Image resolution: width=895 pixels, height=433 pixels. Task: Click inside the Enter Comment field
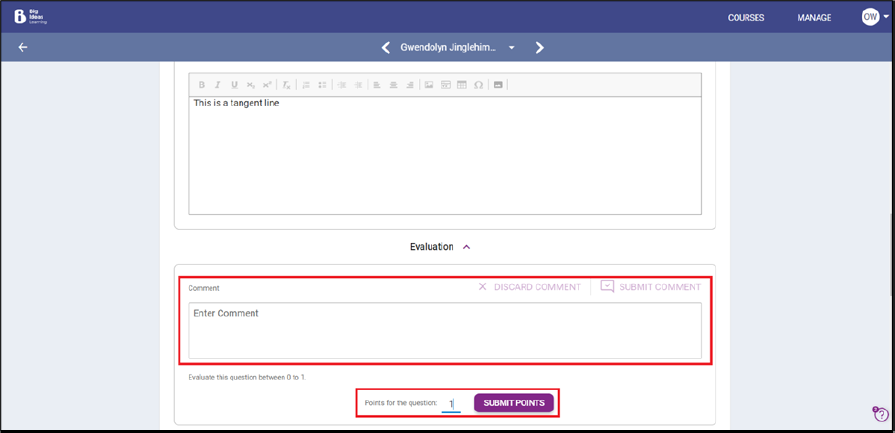445,330
